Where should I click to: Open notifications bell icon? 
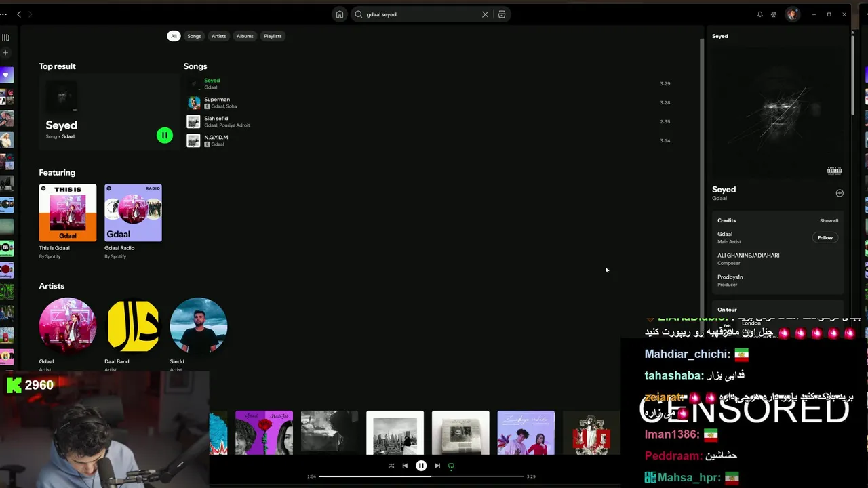point(759,14)
